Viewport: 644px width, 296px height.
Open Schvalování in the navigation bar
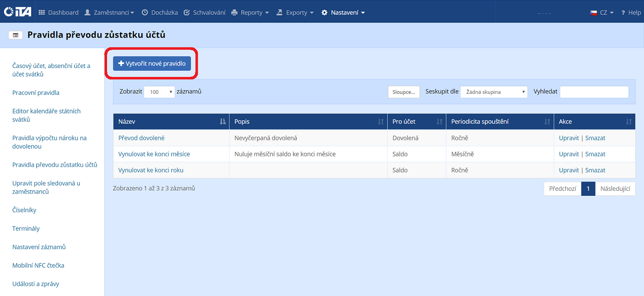pos(204,12)
